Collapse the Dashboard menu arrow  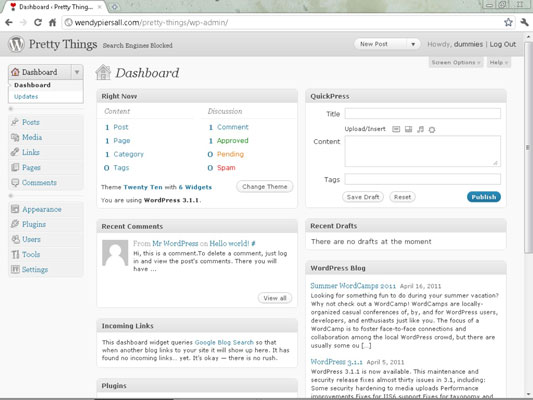coord(77,72)
